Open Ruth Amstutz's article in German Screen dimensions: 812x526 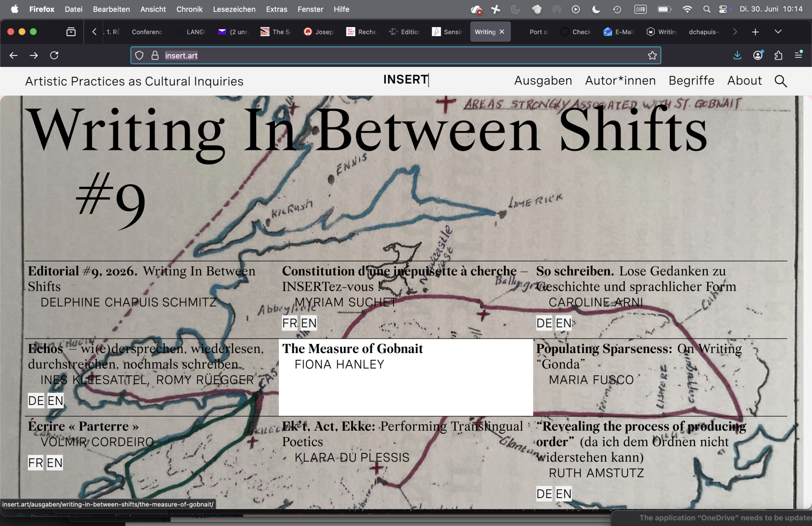[x=544, y=494]
